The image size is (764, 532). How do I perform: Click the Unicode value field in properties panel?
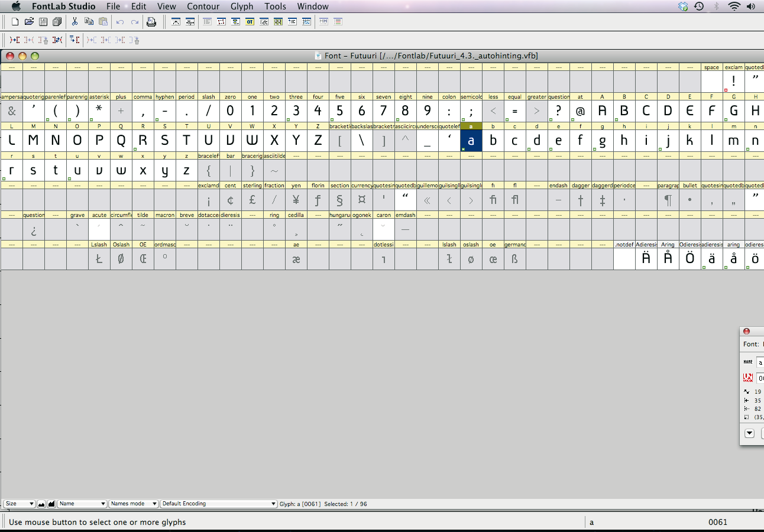pos(760,378)
